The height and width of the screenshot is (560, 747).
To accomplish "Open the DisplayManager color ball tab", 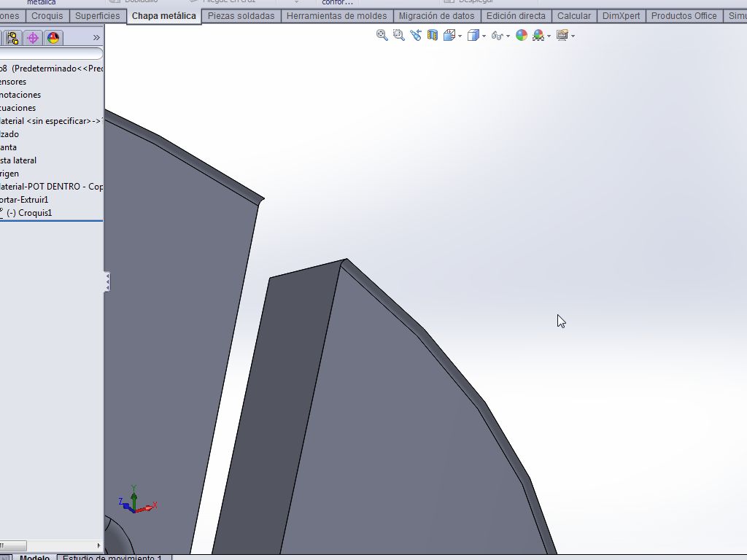I will pos(53,38).
